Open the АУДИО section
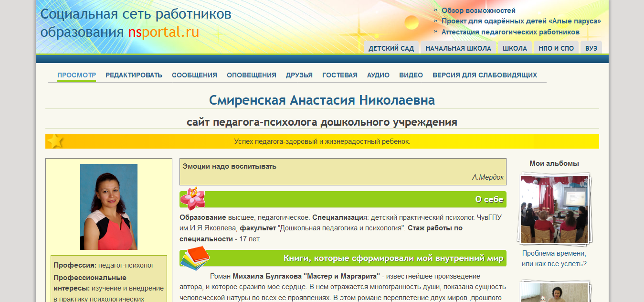 [378, 75]
